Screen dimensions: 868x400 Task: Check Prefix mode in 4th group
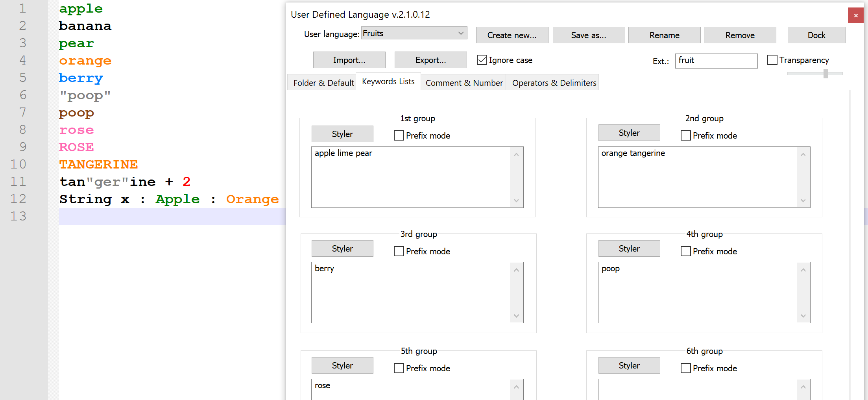(x=686, y=252)
